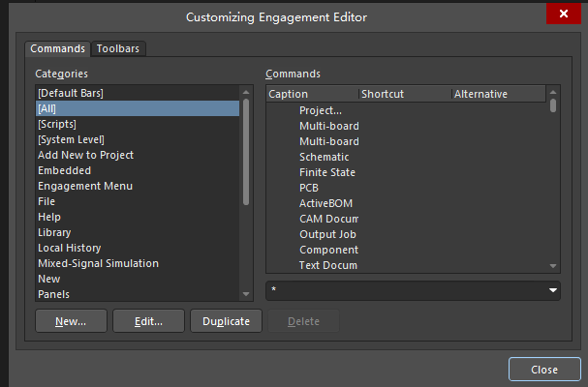The width and height of the screenshot is (588, 387).
Task: Select the CAM Docum command
Action: click(x=407, y=219)
